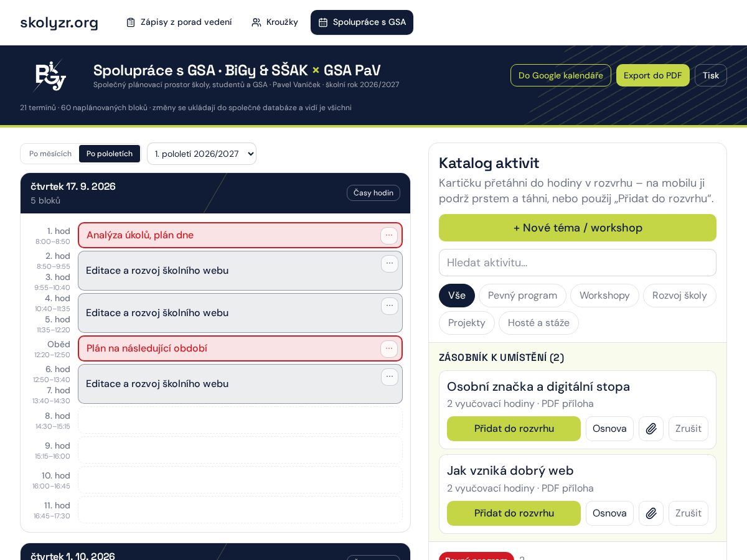Open menu of Plán na následující období block
This screenshot has width=747, height=560.
pos(389,348)
